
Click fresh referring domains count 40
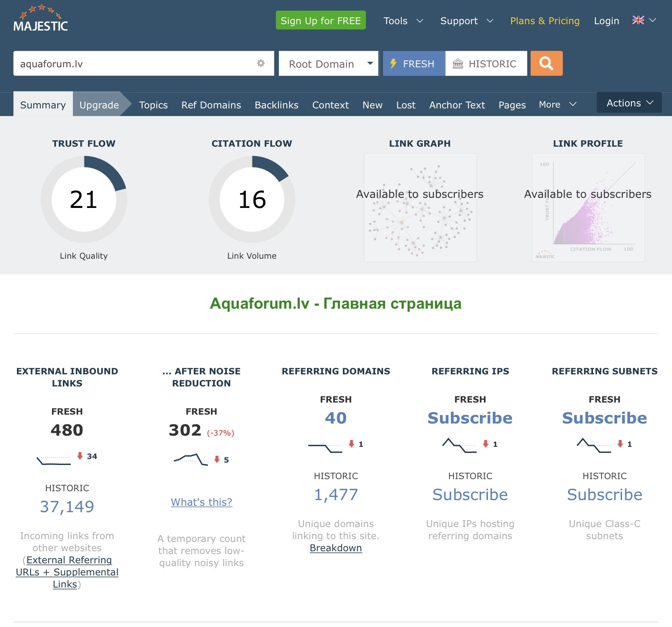(336, 418)
